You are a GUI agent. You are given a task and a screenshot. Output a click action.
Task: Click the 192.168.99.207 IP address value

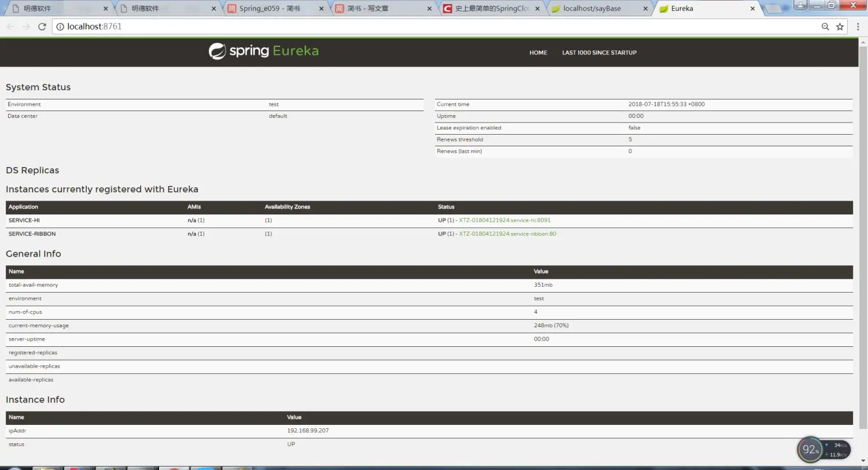[308, 431]
